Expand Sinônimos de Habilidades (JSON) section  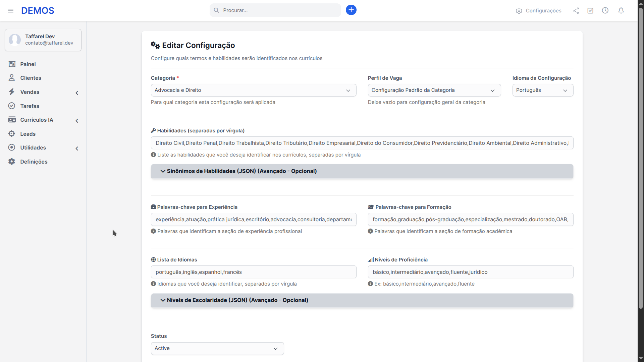coord(242,171)
